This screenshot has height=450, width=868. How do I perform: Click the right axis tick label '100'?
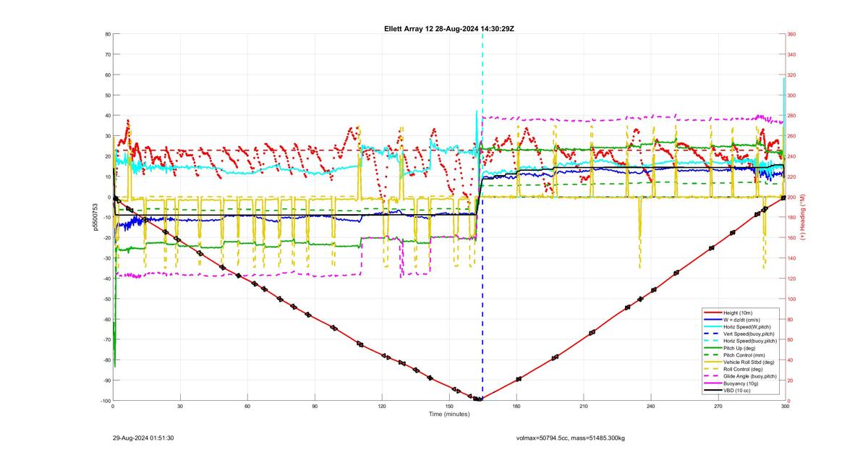pos(792,299)
